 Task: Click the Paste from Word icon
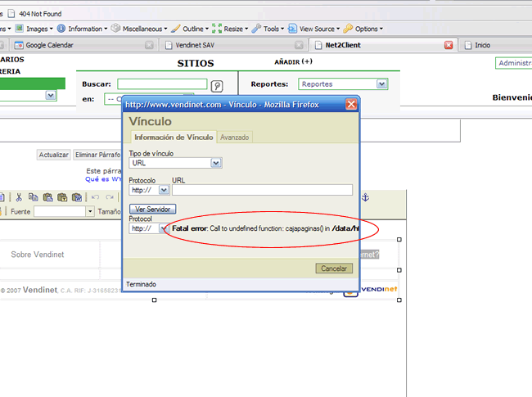click(x=77, y=197)
